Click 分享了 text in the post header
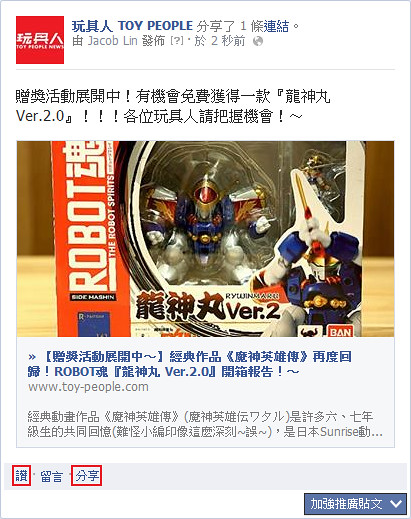The width and height of the screenshot is (411, 519). pos(216,26)
